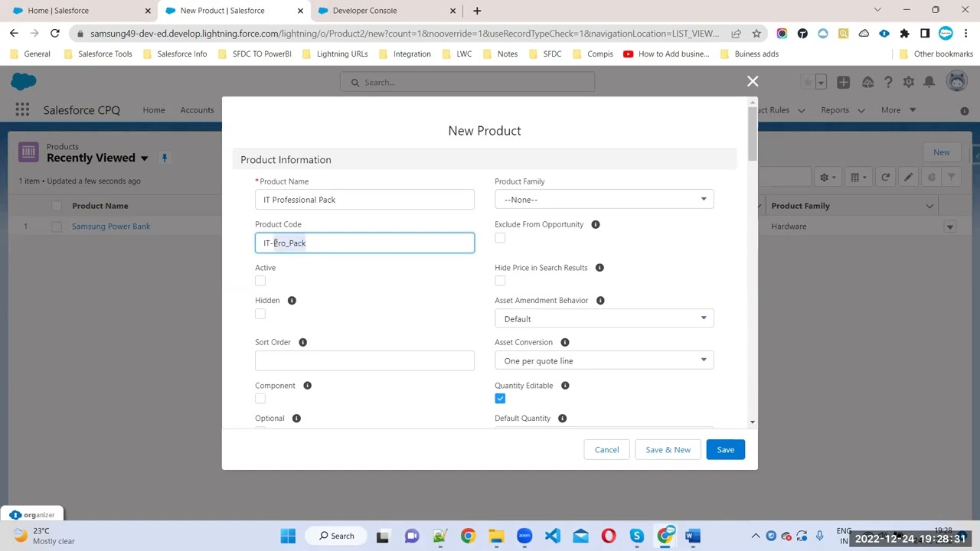
Task: Refresh the Products list view
Action: coord(885,178)
